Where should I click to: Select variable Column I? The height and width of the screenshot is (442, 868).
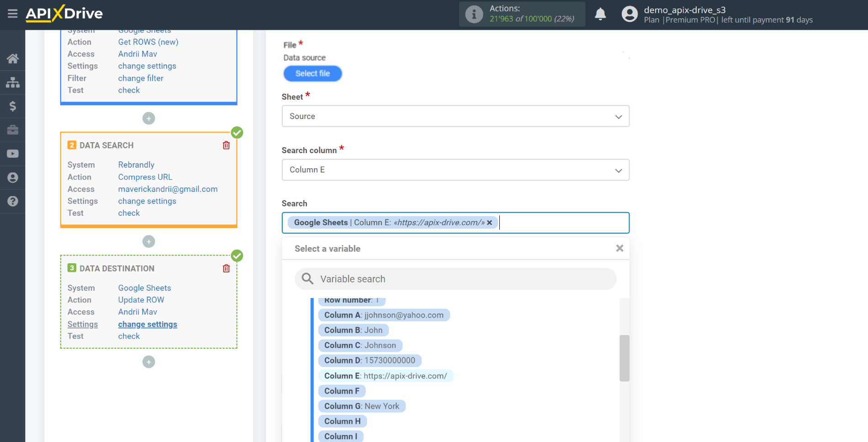(x=341, y=436)
